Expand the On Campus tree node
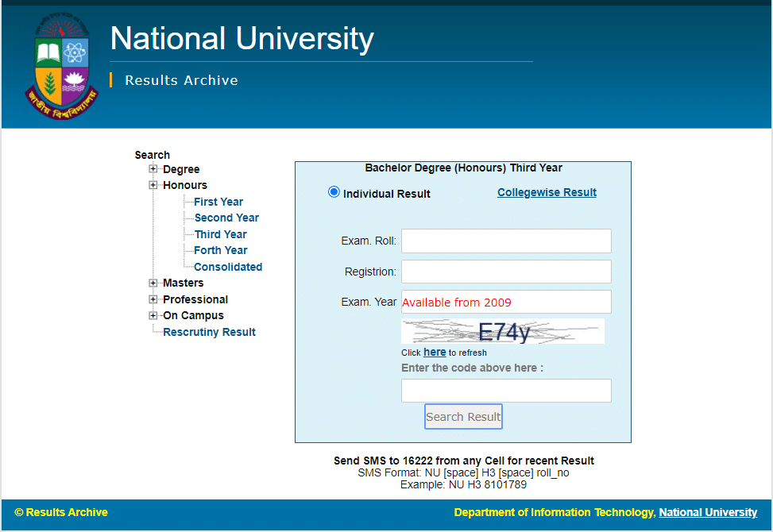Image resolution: width=773 pixels, height=532 pixels. (153, 315)
